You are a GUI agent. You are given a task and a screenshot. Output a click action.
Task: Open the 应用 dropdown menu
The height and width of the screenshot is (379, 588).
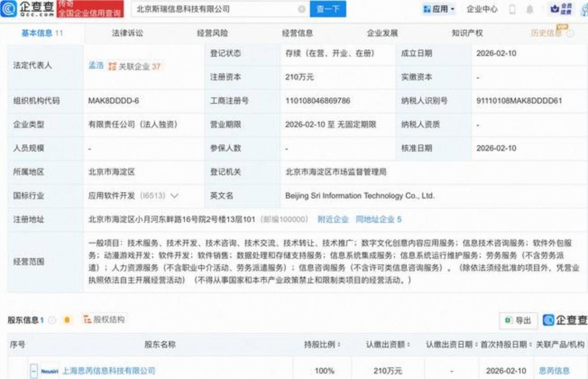pyautogui.click(x=438, y=9)
